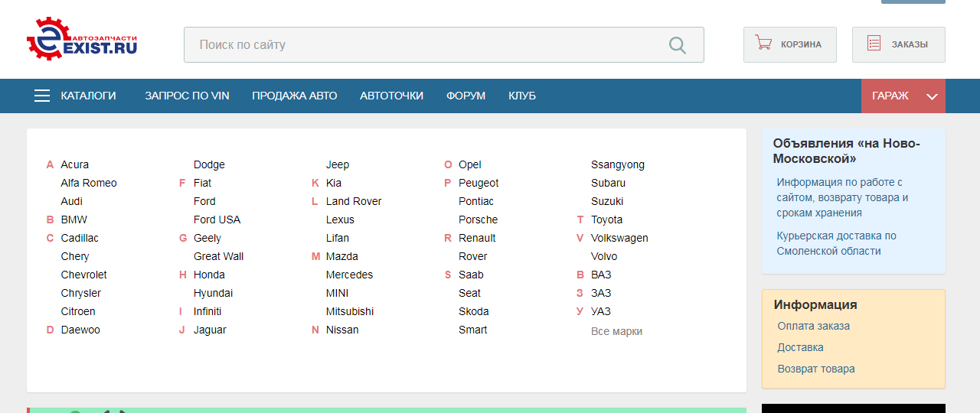
Task: Go to Продажа авто section
Action: click(x=294, y=96)
